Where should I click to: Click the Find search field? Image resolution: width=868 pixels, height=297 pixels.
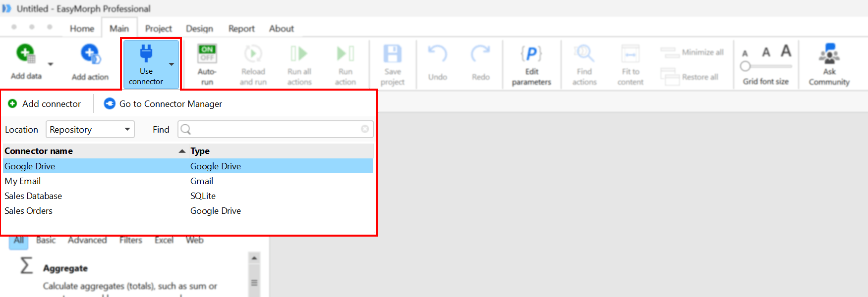click(276, 129)
